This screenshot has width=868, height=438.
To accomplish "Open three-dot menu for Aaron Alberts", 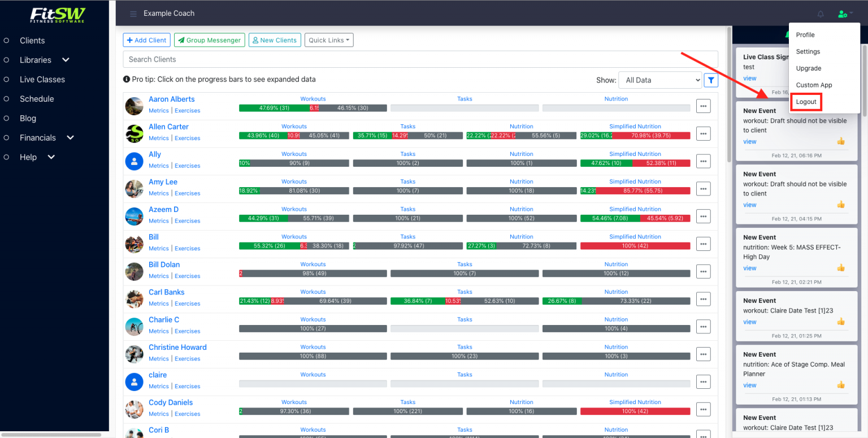I will [703, 106].
